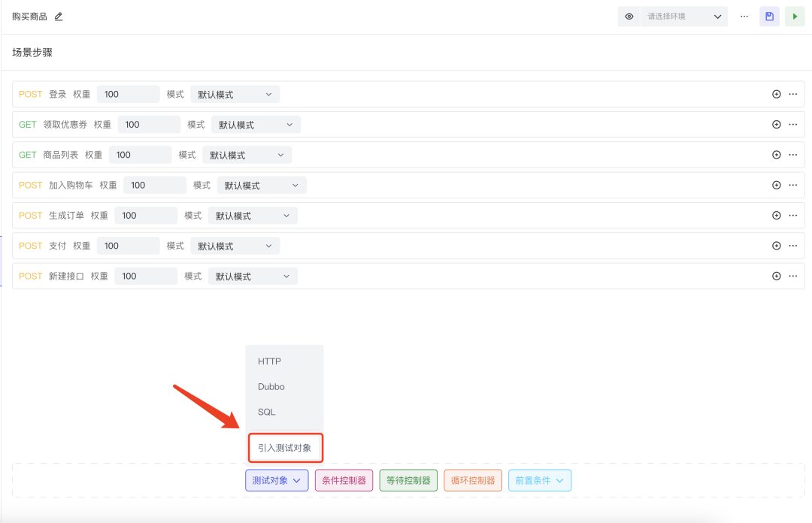Open more options on the 登录 row
812x523 pixels.
[793, 94]
